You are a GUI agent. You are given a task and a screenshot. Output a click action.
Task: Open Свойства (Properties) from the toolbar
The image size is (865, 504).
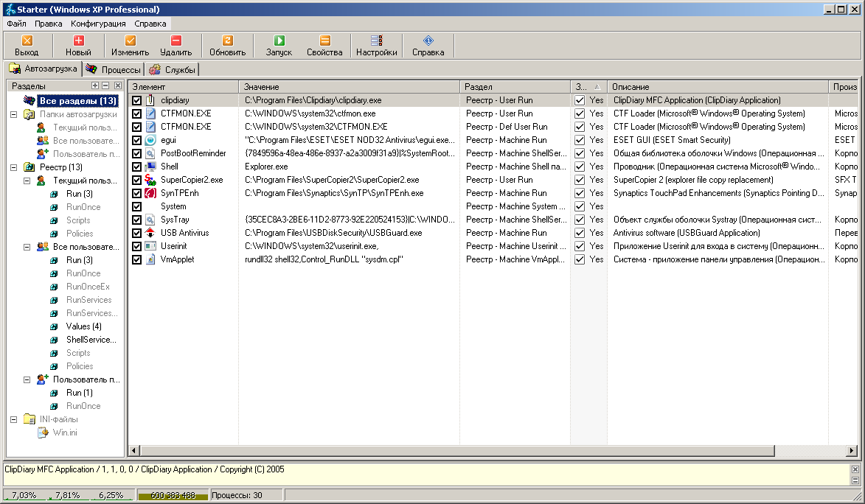(x=324, y=46)
